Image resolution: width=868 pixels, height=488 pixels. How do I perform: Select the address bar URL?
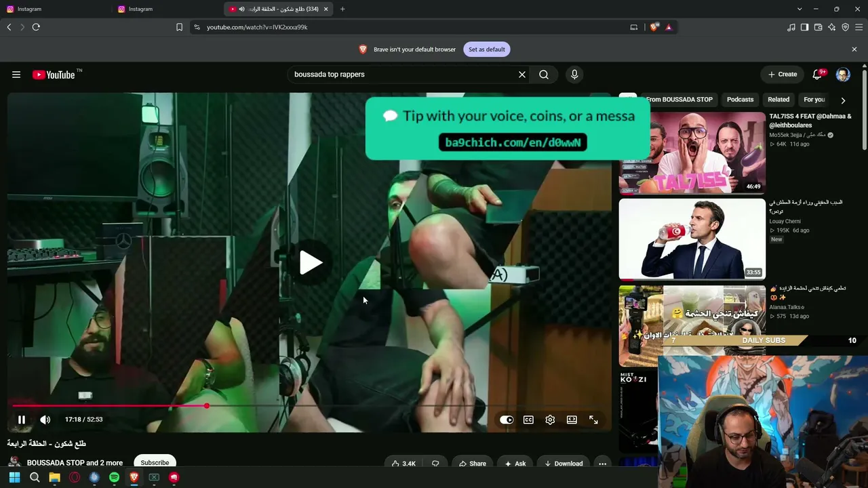coord(257,27)
